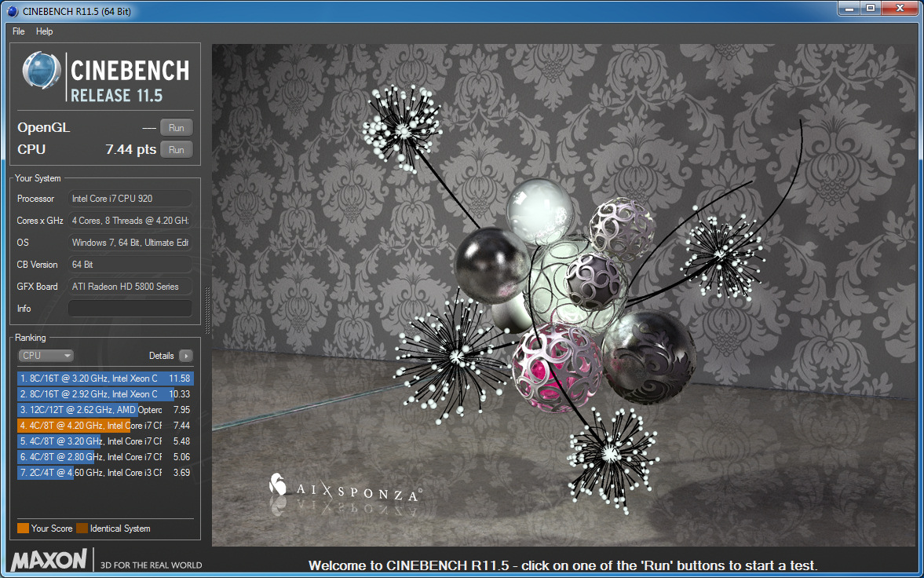Select the highlighted 4C/8T 4.20 GHz score row
Image resolution: width=924 pixels, height=578 pixels.
(x=104, y=426)
